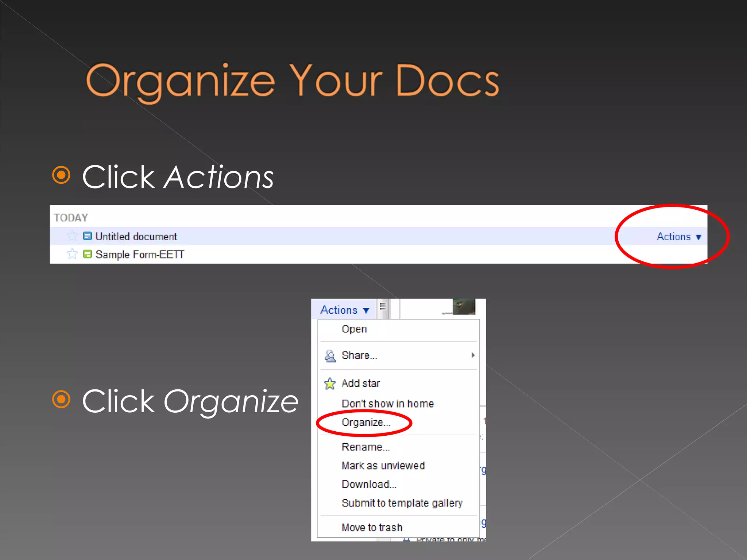This screenshot has height=560, width=747.
Task: Click the Sample Form-EETT green form icon
Action: 88,254
